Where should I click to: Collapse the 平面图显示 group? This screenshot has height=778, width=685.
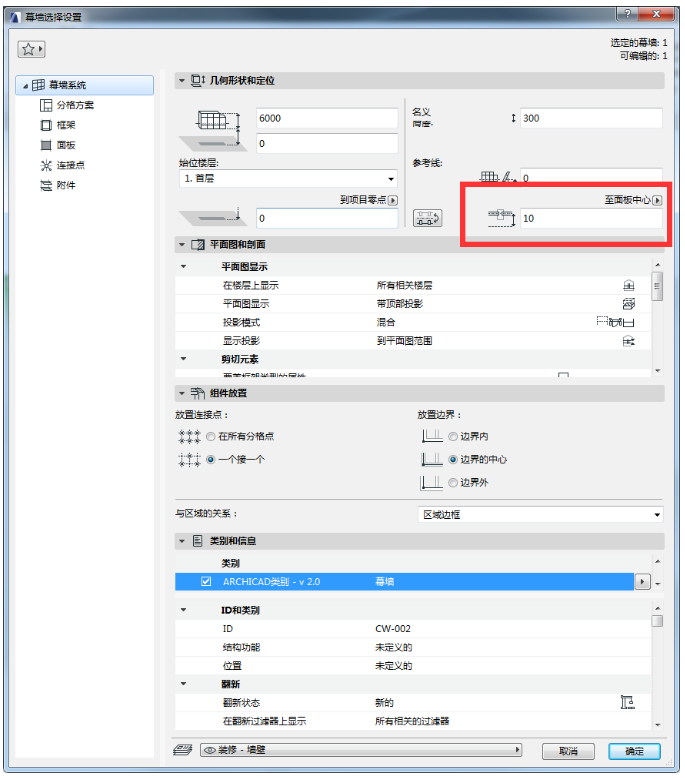coord(184,267)
